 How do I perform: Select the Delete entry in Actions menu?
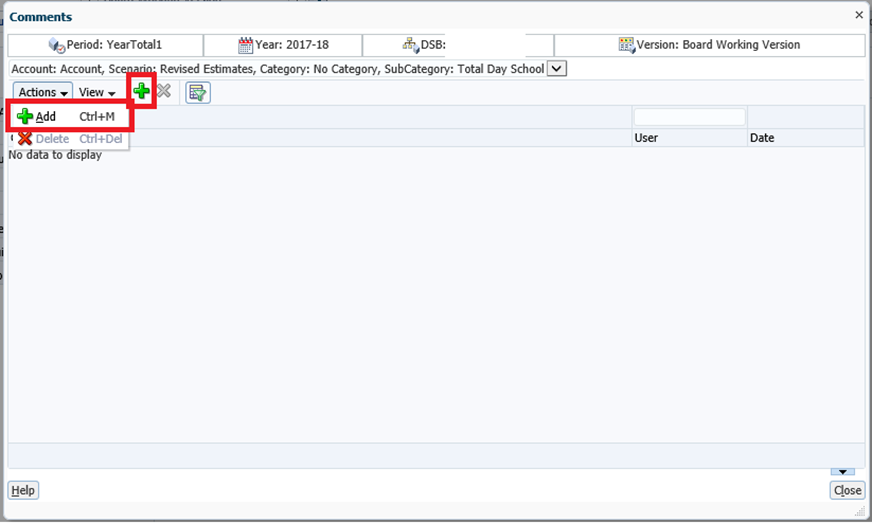coord(52,139)
